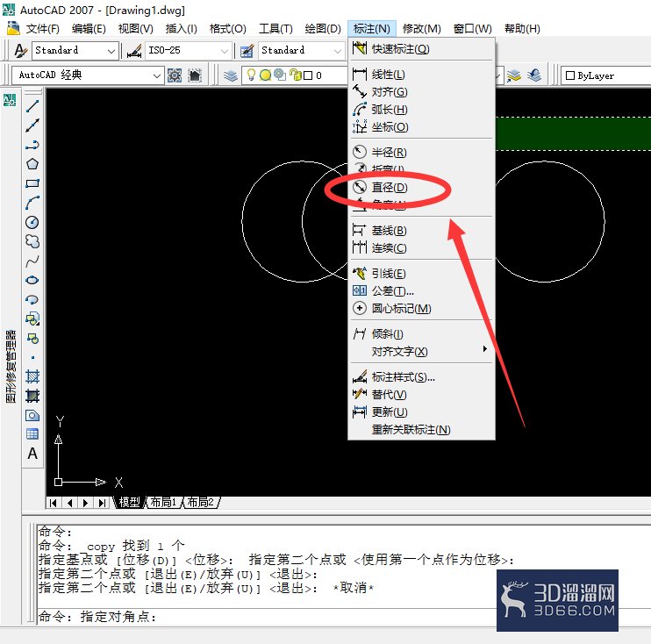Select the Arc tool
This screenshot has height=644, width=651.
[x=32, y=203]
